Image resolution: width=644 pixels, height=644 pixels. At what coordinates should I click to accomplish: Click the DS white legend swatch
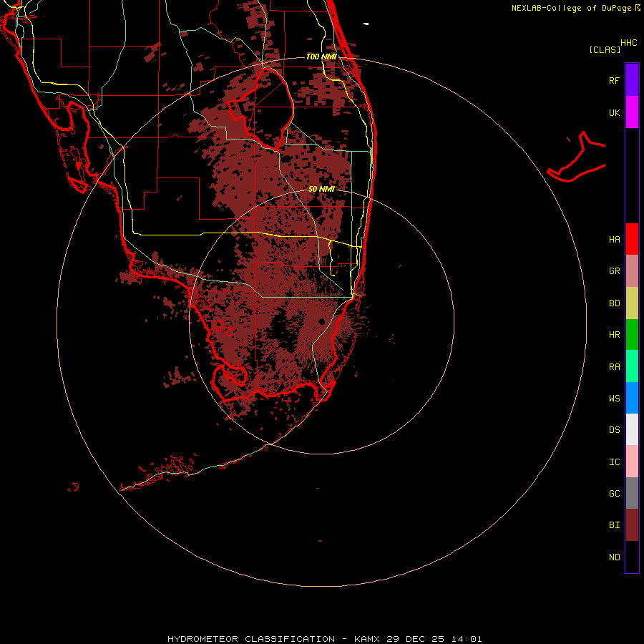point(632,429)
